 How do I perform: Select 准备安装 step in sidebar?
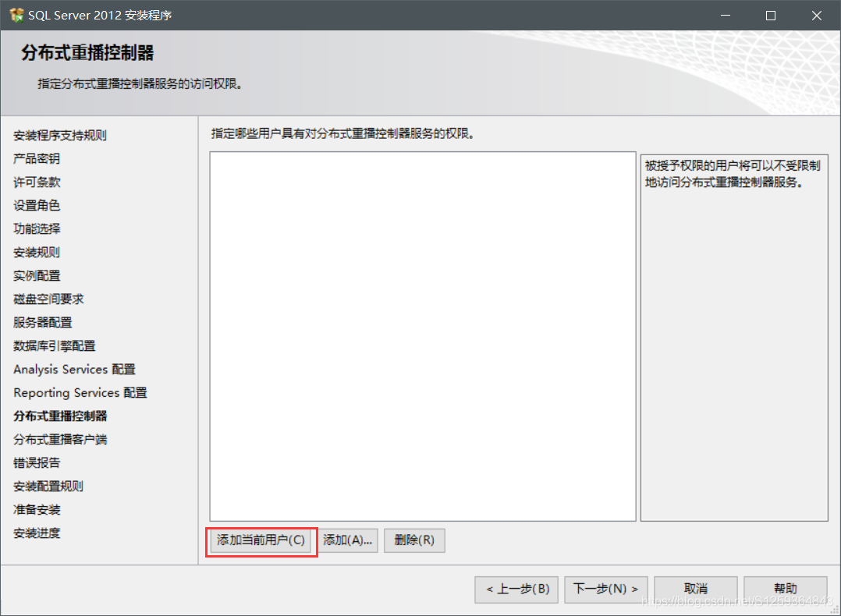coord(37,510)
